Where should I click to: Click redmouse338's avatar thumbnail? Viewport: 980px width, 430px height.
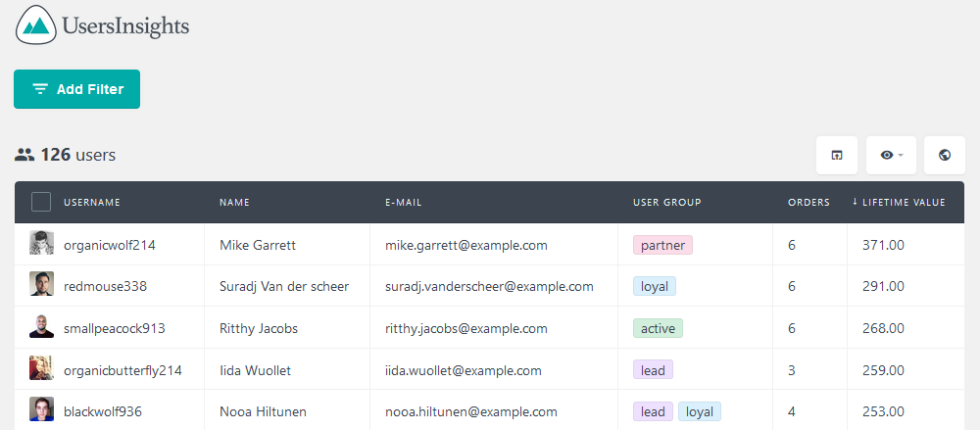(x=41, y=284)
